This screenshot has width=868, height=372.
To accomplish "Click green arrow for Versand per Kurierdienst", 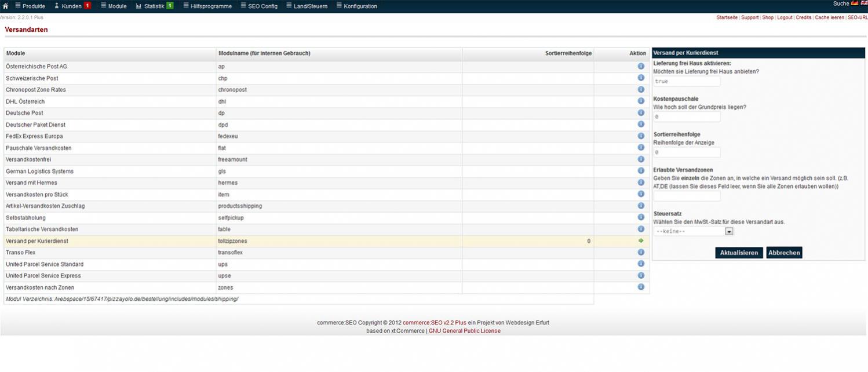I will [x=641, y=240].
